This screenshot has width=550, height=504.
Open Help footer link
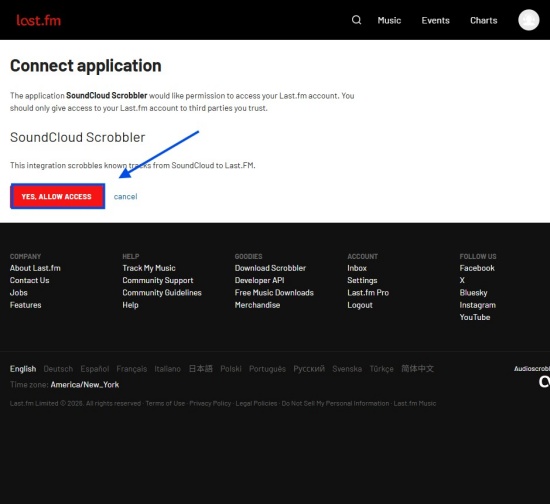130,305
